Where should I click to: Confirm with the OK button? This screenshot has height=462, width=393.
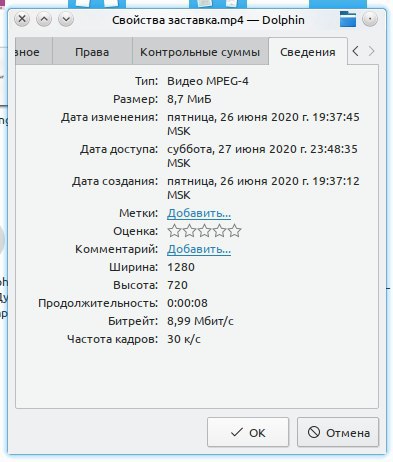pyautogui.click(x=248, y=432)
